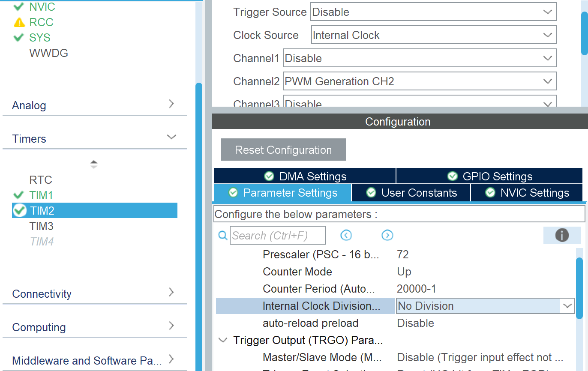
Task: Click the search magnifier icon
Action: pos(223,235)
